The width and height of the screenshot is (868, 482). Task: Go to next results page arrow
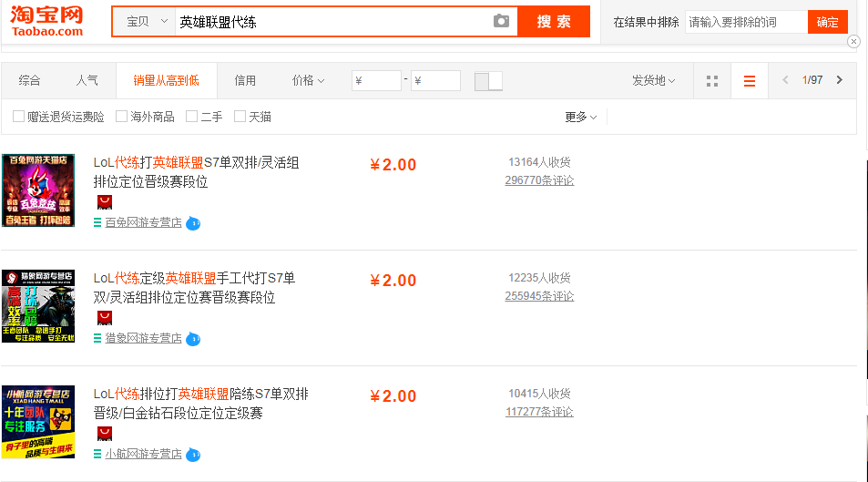(x=839, y=80)
